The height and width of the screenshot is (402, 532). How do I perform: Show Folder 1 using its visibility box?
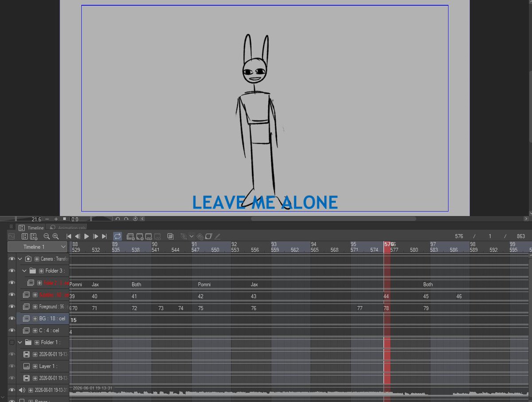click(12, 343)
